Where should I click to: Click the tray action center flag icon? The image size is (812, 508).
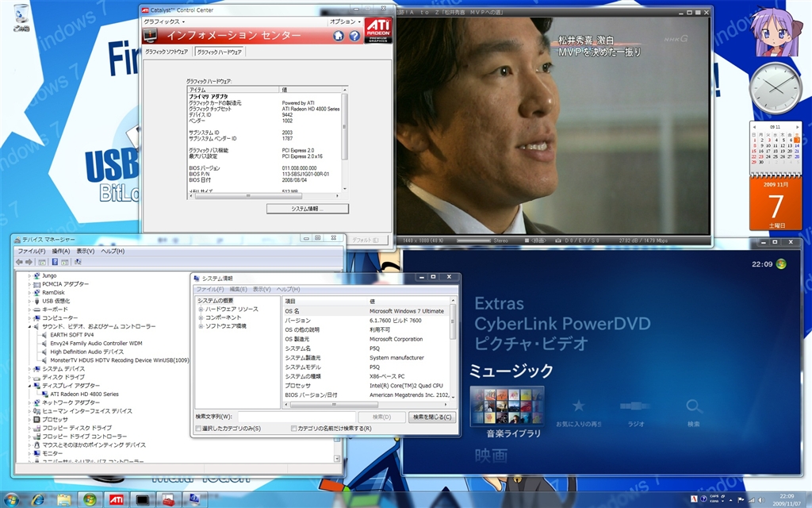pyautogui.click(x=741, y=500)
